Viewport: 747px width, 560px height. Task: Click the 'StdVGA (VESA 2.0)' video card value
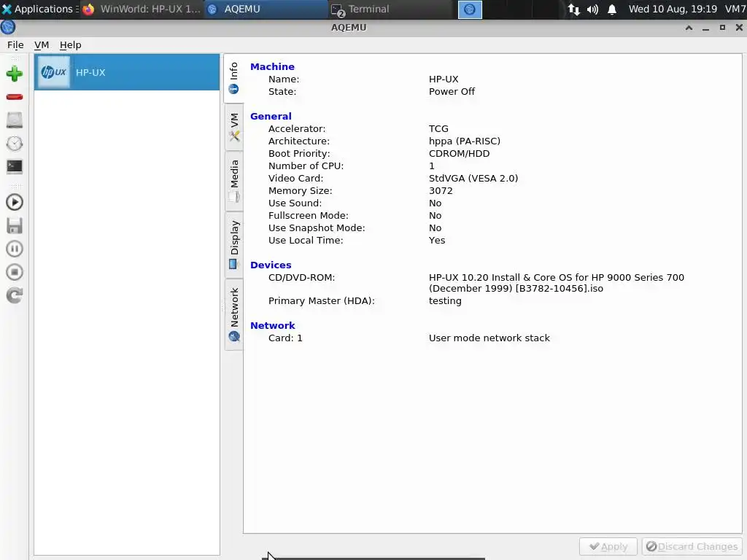tap(473, 178)
